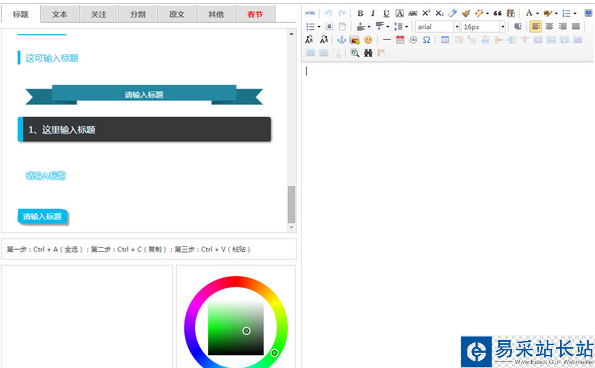Switch to the 关注 tab

pos(99,14)
